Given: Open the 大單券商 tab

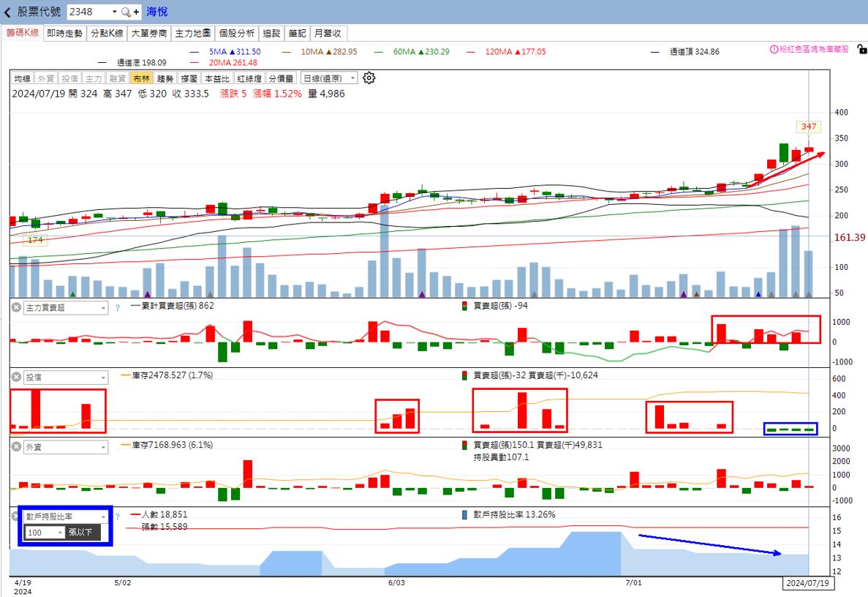Looking at the screenshot, I should 149,33.
